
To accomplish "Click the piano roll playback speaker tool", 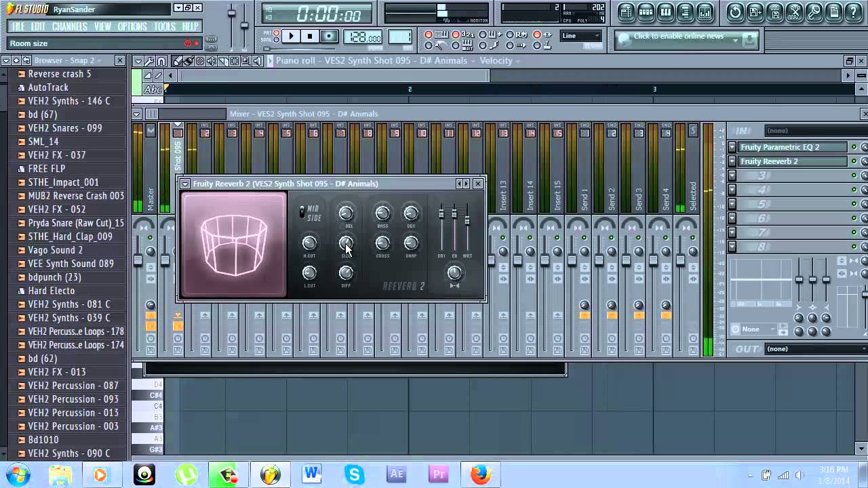I will pos(258,61).
